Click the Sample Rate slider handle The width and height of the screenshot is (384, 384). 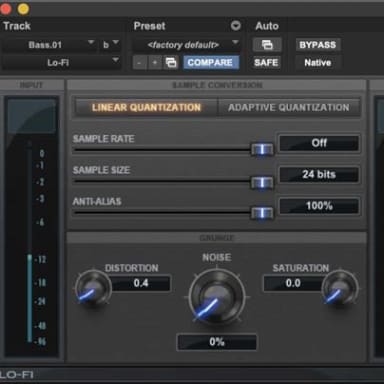(x=262, y=149)
